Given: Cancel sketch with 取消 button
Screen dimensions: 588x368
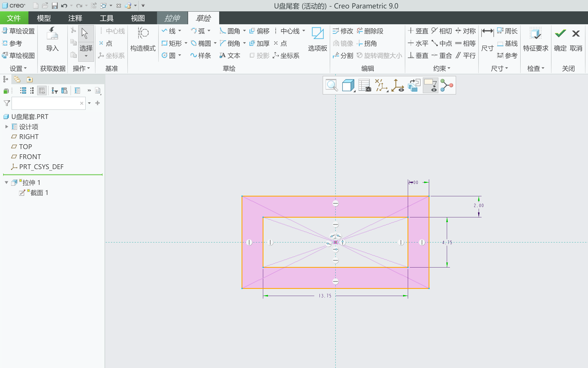Looking at the screenshot, I should [576, 34].
